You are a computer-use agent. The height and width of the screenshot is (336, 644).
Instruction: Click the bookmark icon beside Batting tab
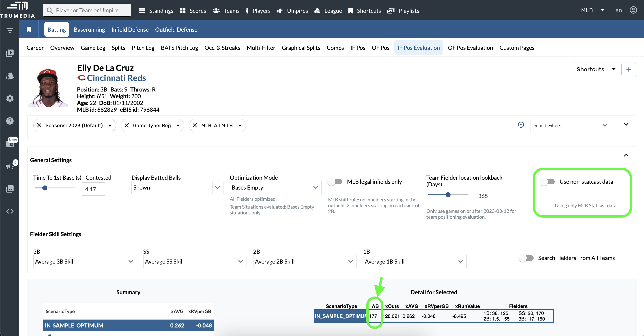pyautogui.click(x=29, y=30)
